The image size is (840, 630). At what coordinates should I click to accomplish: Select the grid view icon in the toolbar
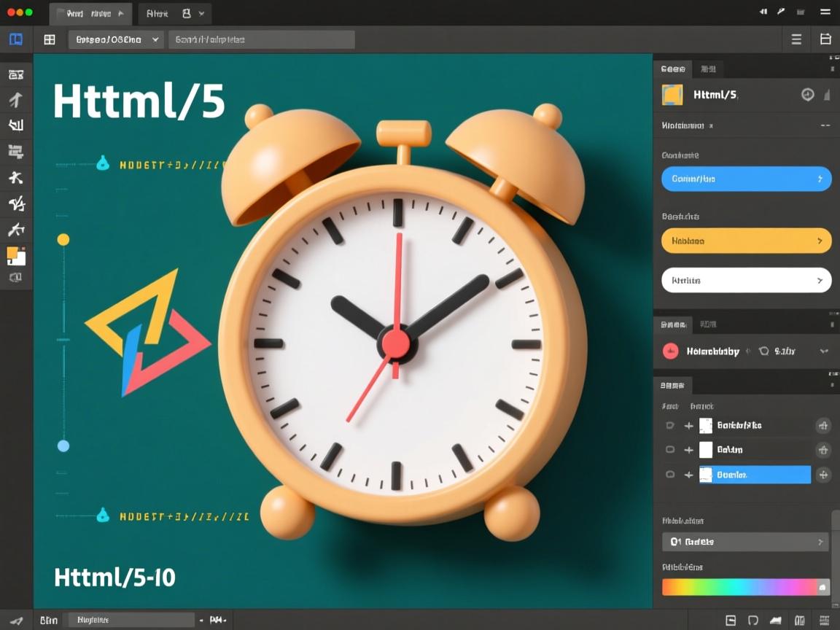[49, 39]
